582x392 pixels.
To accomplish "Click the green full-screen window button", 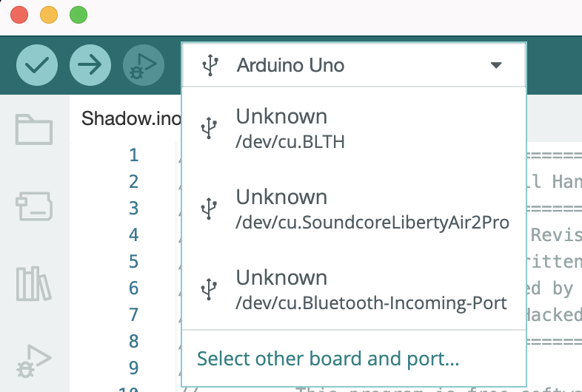I will click(78, 15).
